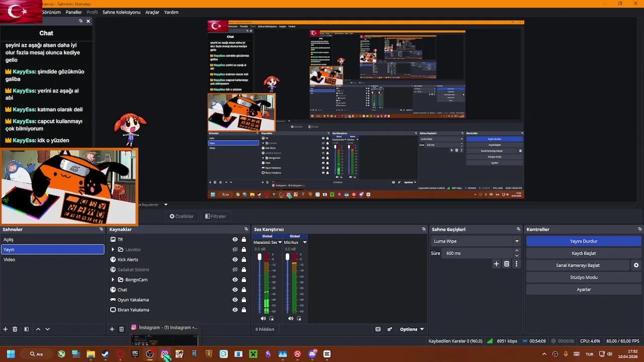Open Filtreler for selected source

216,216
